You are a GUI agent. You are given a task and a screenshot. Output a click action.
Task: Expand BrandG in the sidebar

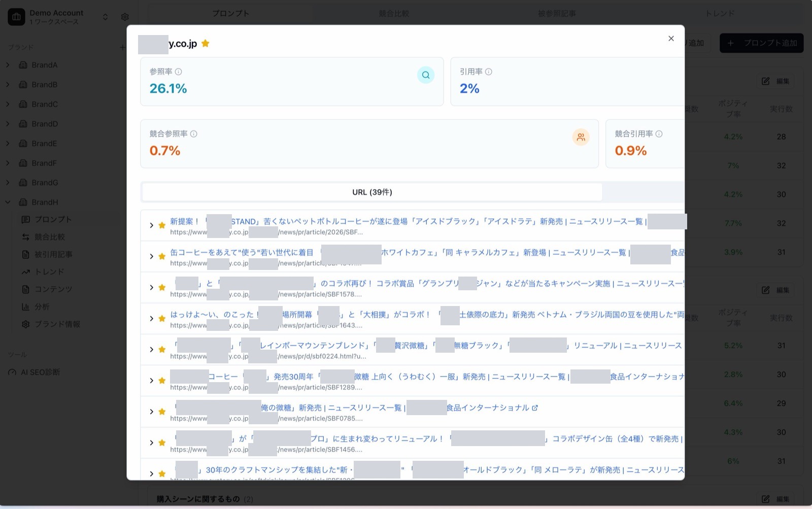click(x=8, y=183)
